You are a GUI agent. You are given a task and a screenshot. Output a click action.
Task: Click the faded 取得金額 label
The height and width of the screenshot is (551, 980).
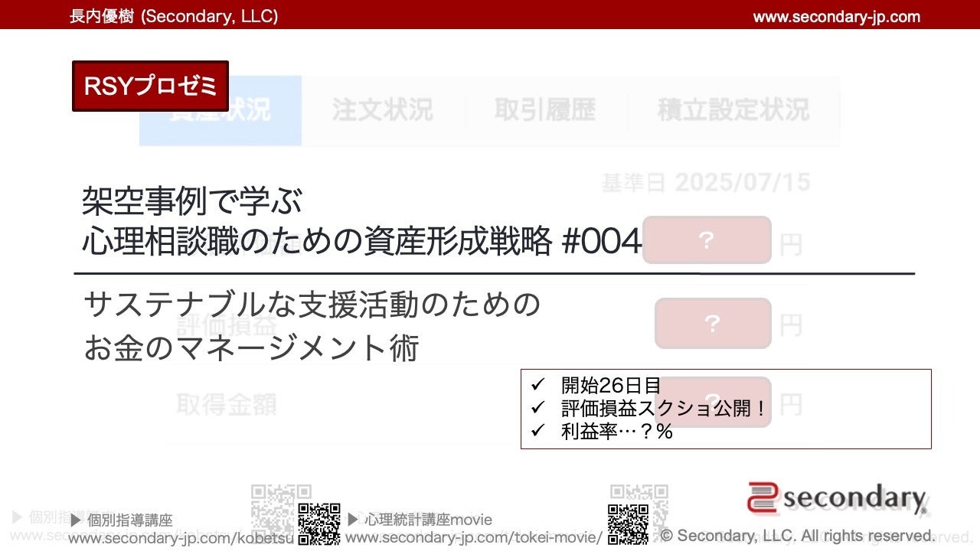tap(227, 404)
